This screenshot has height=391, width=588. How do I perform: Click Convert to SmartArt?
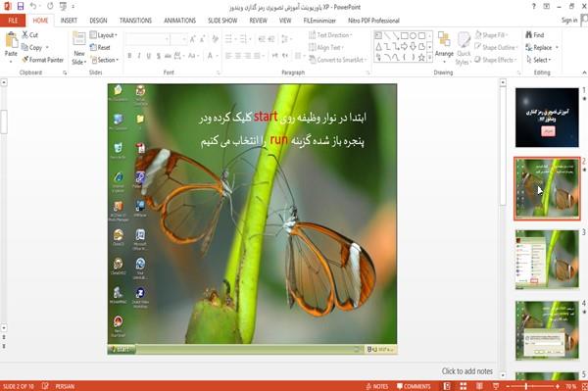point(337,60)
